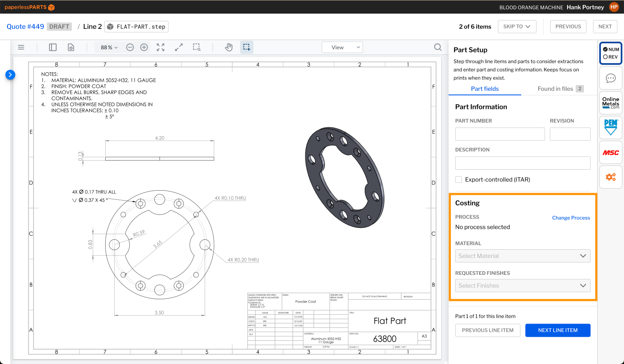Activate the fit-to-page icon
Image resolution: width=624 pixels, height=364 pixels.
point(161,47)
